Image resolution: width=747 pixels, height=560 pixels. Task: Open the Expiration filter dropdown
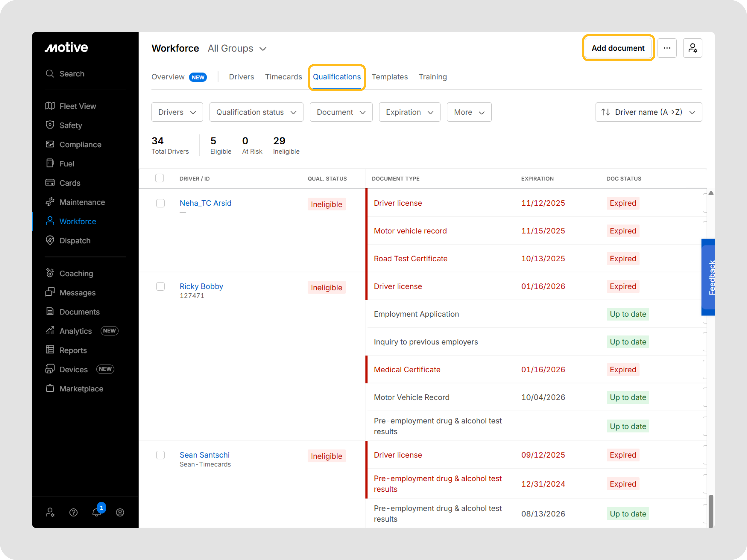coord(409,112)
